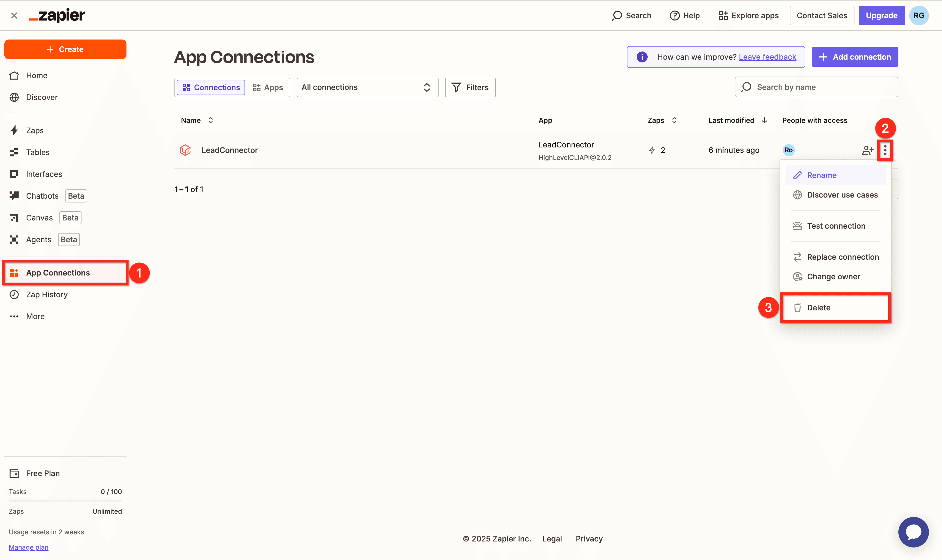Choose Rename from the context menu
942x560 pixels.
(836, 175)
